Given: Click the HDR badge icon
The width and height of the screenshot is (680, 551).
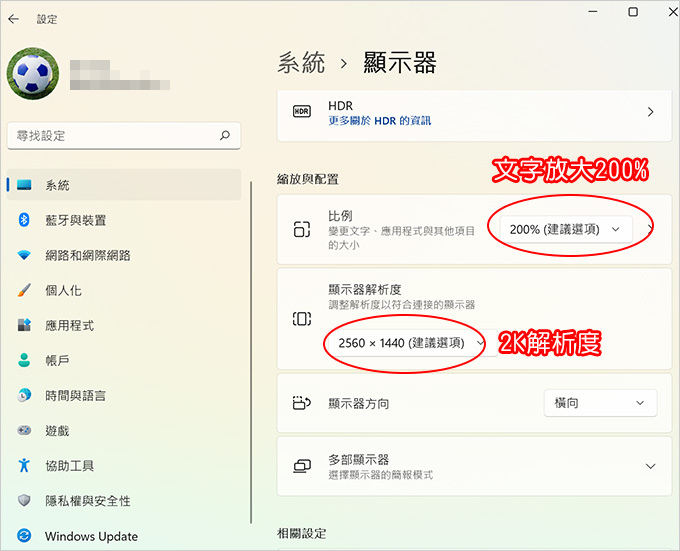Looking at the screenshot, I should click(302, 111).
